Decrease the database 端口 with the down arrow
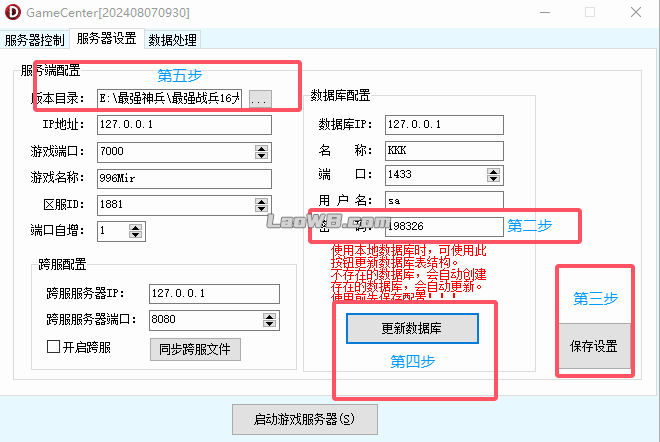The height and width of the screenshot is (442, 660). pyautogui.click(x=493, y=179)
